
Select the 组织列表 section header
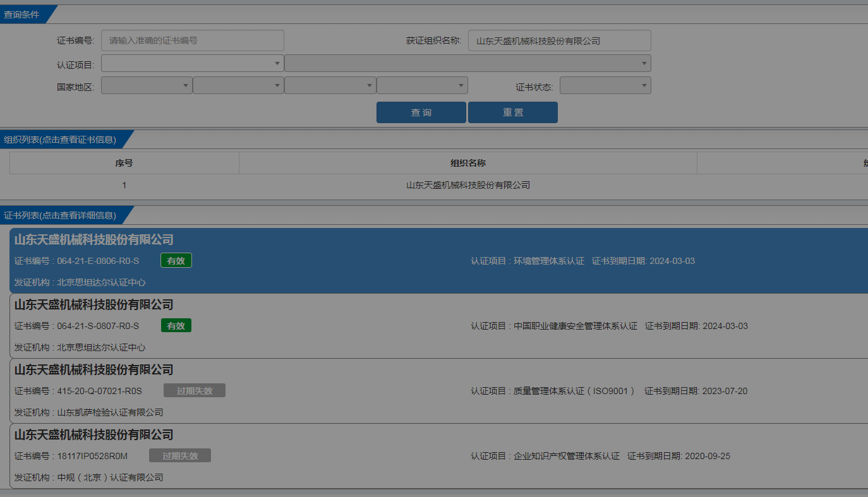click(x=66, y=140)
